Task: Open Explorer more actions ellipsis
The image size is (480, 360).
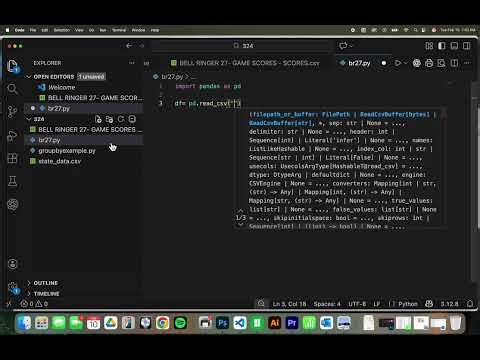Action: coord(132,63)
